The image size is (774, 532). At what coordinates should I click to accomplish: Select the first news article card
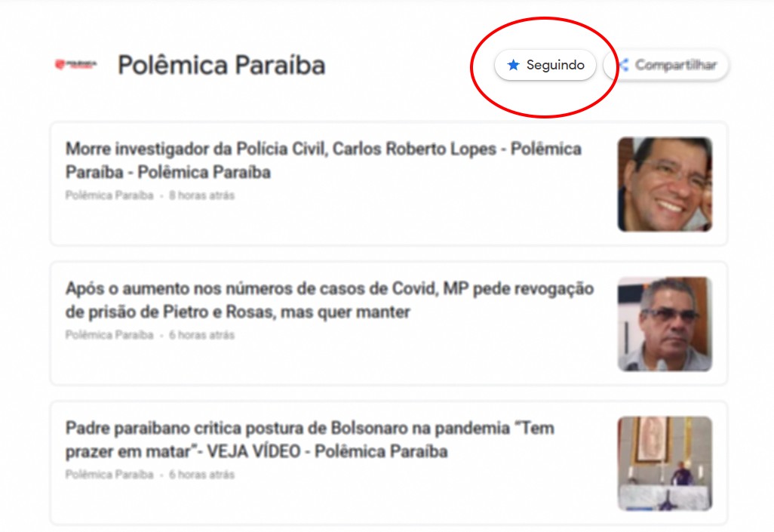point(389,184)
